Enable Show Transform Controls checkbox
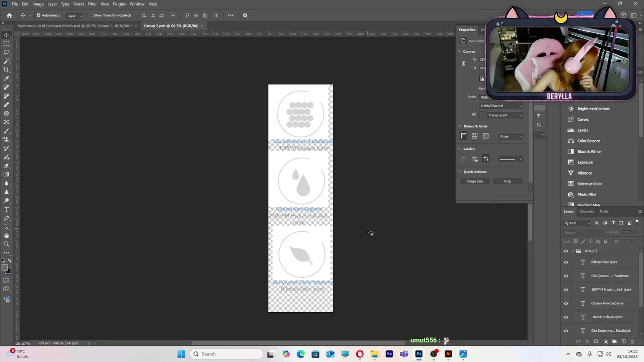Image resolution: width=644 pixels, height=362 pixels. point(91,15)
